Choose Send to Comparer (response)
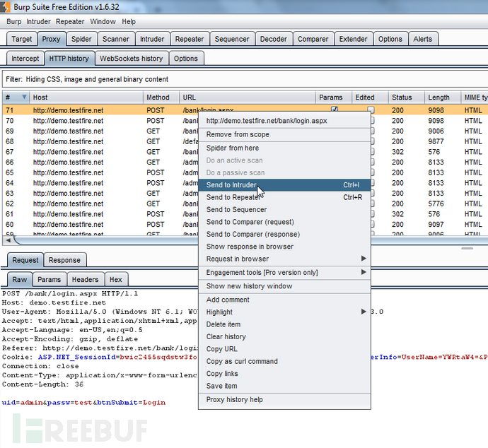Image resolution: width=488 pixels, height=448 pixels. click(x=284, y=234)
